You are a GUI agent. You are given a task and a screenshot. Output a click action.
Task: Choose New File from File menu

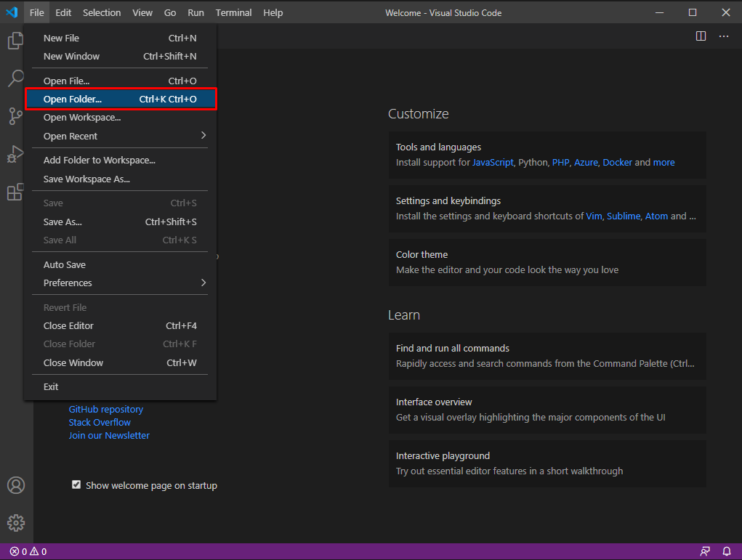pos(120,38)
